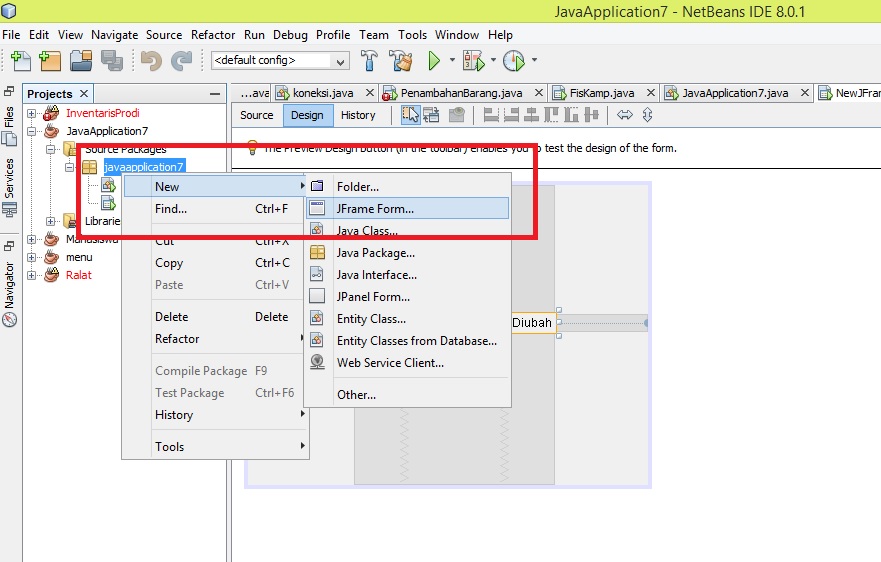Close the Projects panel tab
The height and width of the screenshot is (562, 881).
[84, 93]
